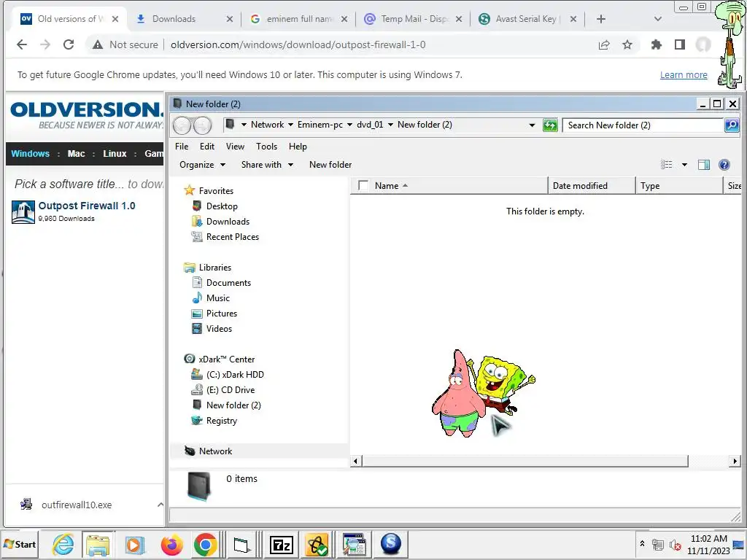The image size is (747, 560).
Task: Click the Outpost Firewall software icon
Action: click(23, 212)
